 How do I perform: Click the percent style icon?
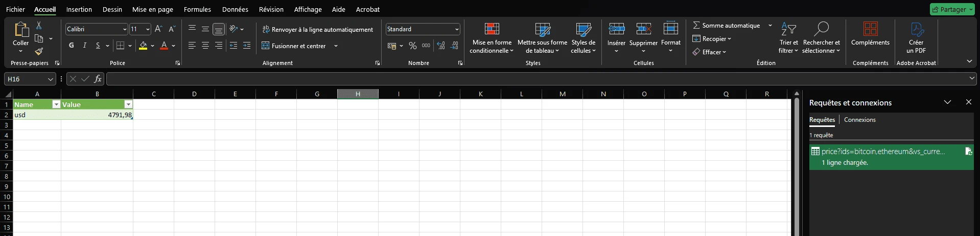coord(412,46)
